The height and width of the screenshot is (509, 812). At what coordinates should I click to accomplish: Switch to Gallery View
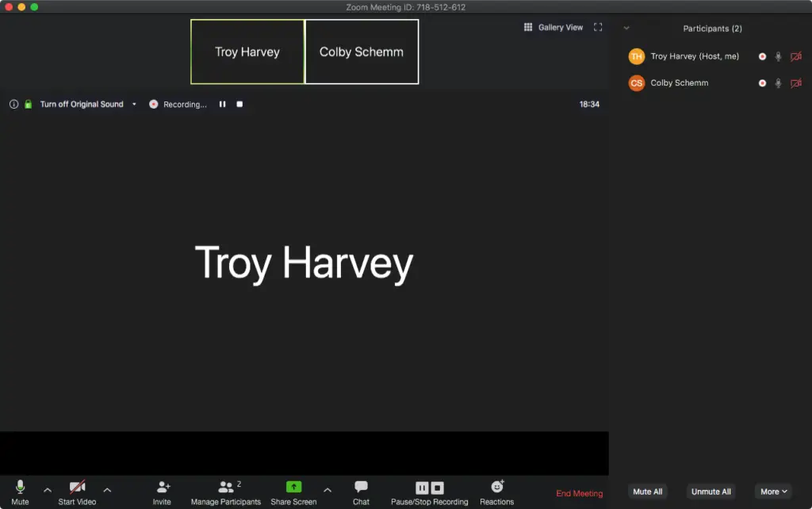pyautogui.click(x=553, y=28)
